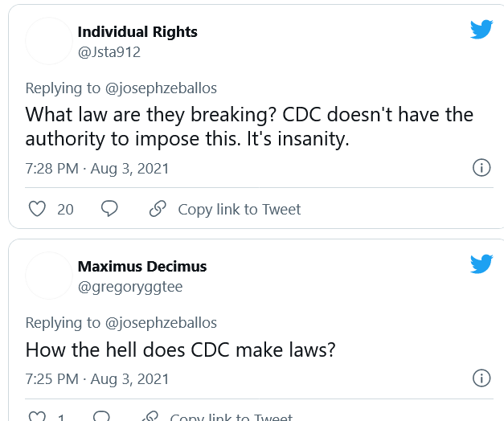This screenshot has height=421, width=504.
Task: Like the Individual Rights tweet with heart icon
Action: (x=37, y=209)
